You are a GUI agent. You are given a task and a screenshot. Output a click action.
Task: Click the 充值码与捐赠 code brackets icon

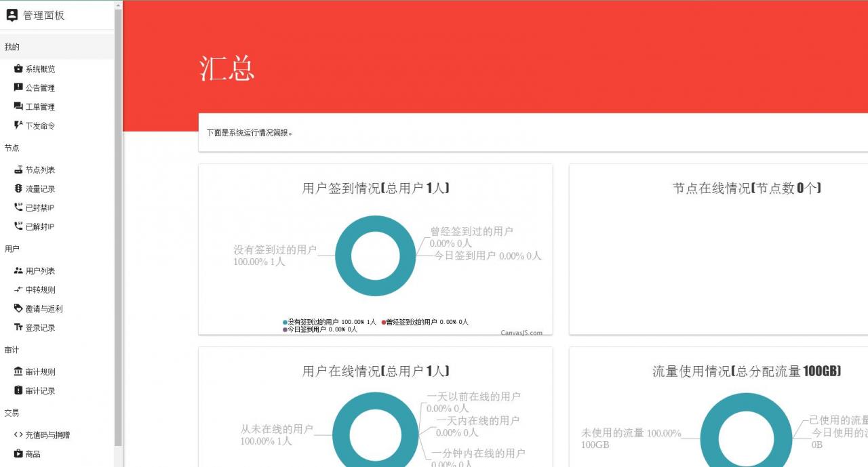point(18,434)
